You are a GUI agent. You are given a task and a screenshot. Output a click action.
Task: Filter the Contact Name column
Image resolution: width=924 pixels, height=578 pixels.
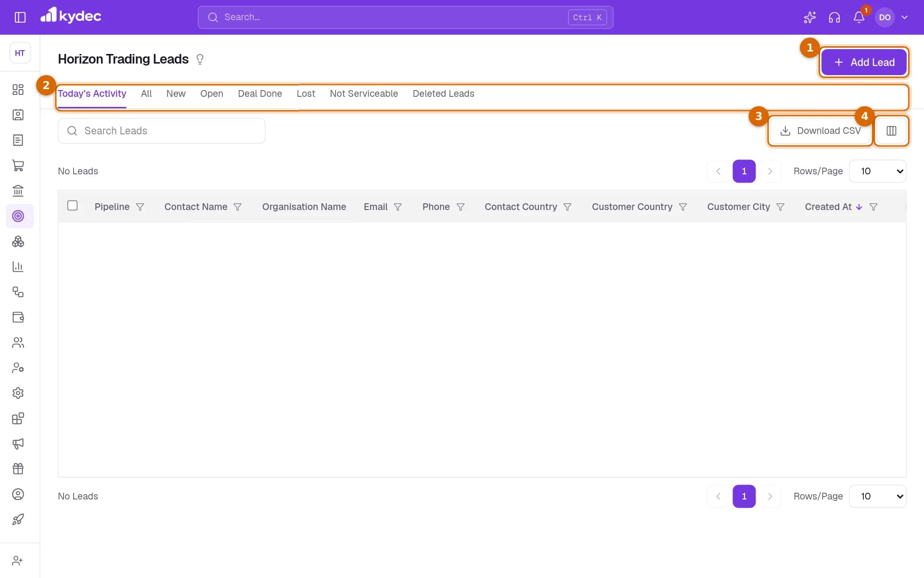(238, 207)
